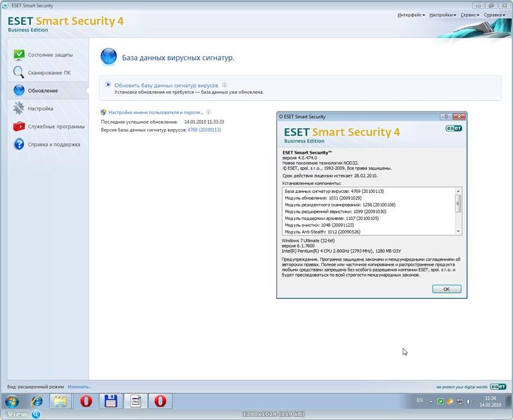Click EN language indicator in taskbar
This screenshot has width=513, height=420.
tap(420, 401)
